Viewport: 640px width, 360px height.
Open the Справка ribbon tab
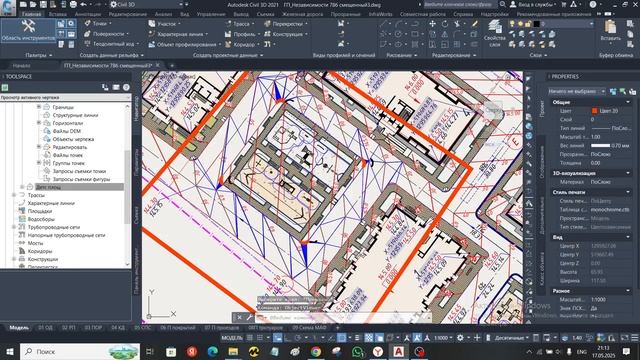[463, 14]
